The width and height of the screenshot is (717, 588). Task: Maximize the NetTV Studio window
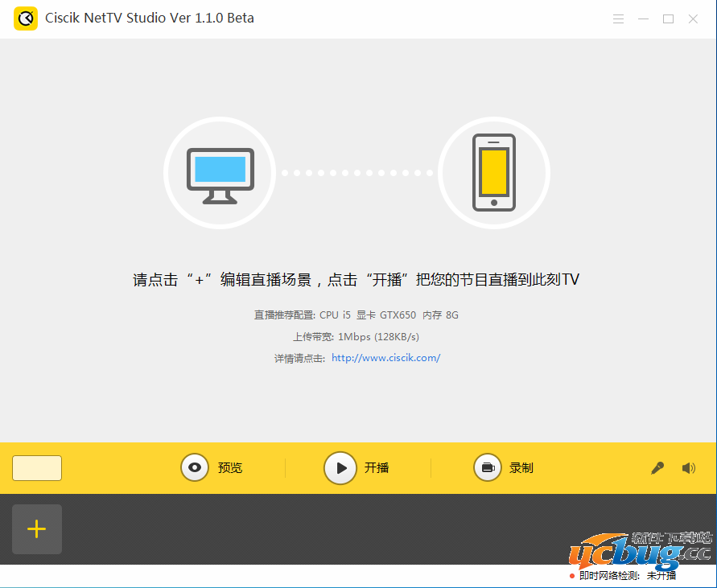pos(668,19)
